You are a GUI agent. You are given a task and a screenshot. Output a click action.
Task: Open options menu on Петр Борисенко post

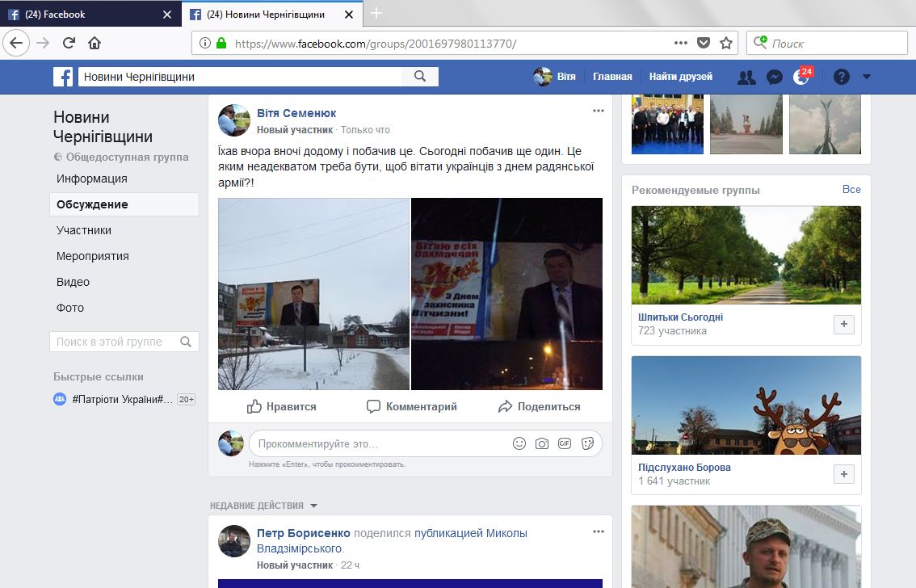coord(599,532)
